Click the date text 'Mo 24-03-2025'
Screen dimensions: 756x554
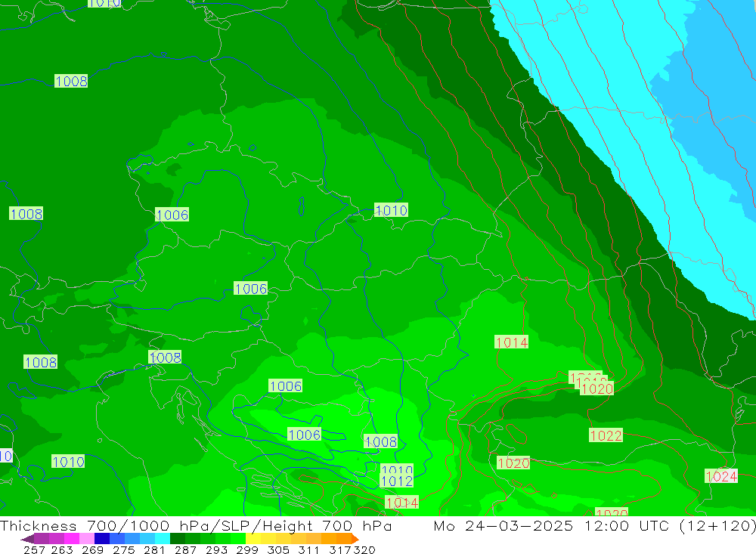(503, 525)
